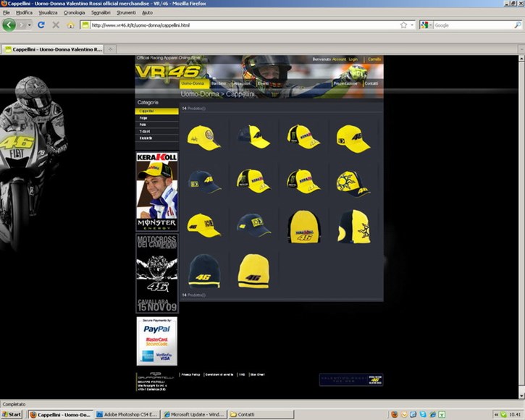Open the history dropdown next to Back/Forward
525x420 pixels.
(30, 25)
